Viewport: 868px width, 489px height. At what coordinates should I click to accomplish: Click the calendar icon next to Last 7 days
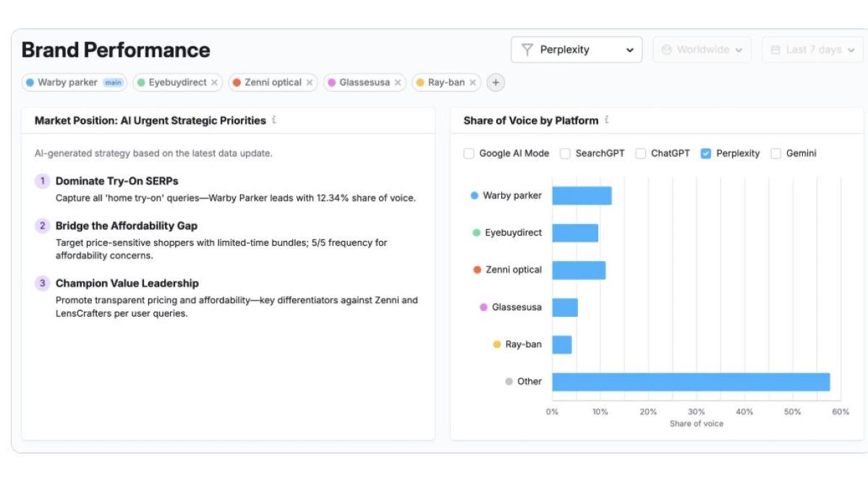(x=775, y=50)
